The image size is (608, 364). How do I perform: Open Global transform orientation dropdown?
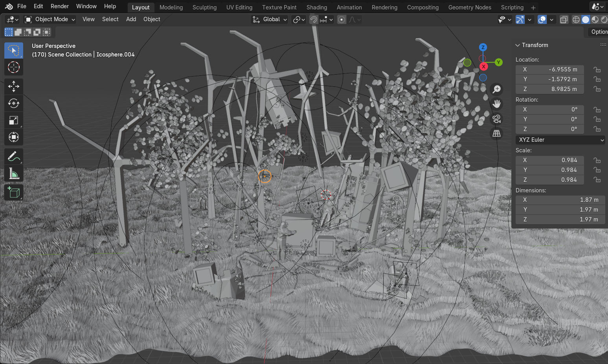click(270, 19)
